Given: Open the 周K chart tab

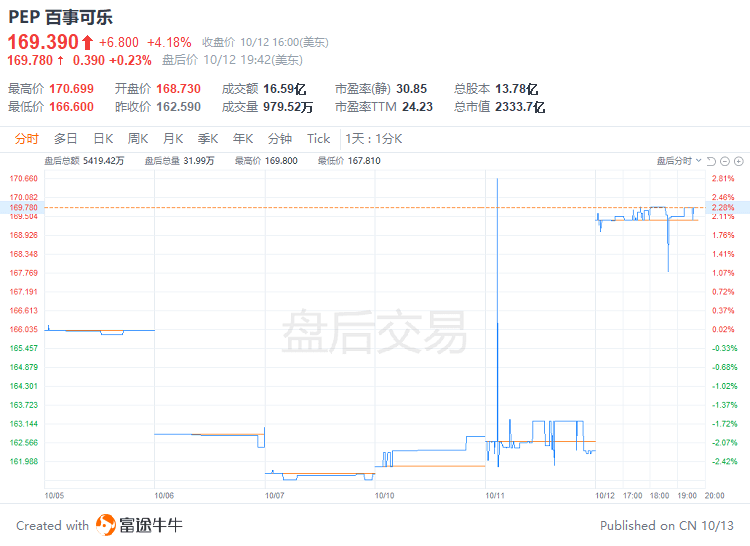Looking at the screenshot, I should pyautogui.click(x=138, y=139).
